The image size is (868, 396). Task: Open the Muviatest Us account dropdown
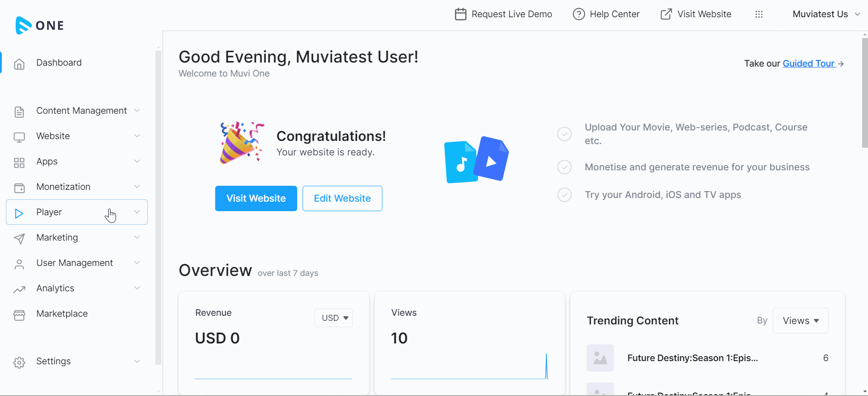point(826,14)
